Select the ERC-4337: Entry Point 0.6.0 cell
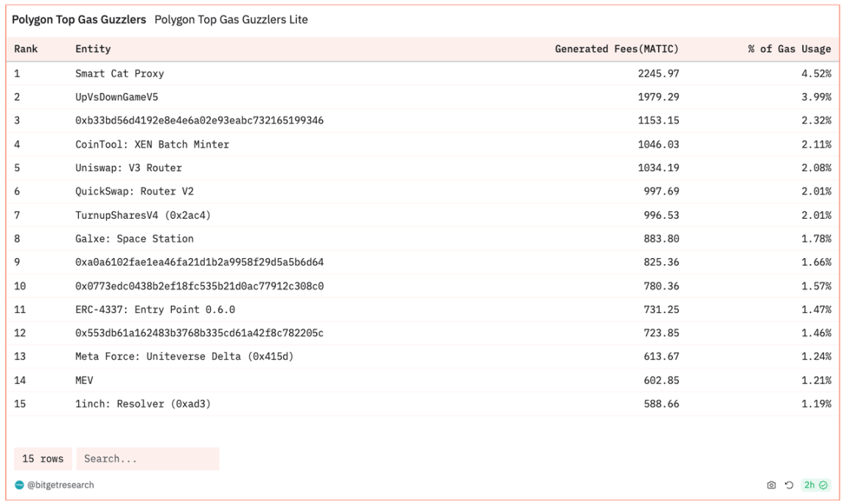Screen dimensions: 843x504 tap(155, 309)
